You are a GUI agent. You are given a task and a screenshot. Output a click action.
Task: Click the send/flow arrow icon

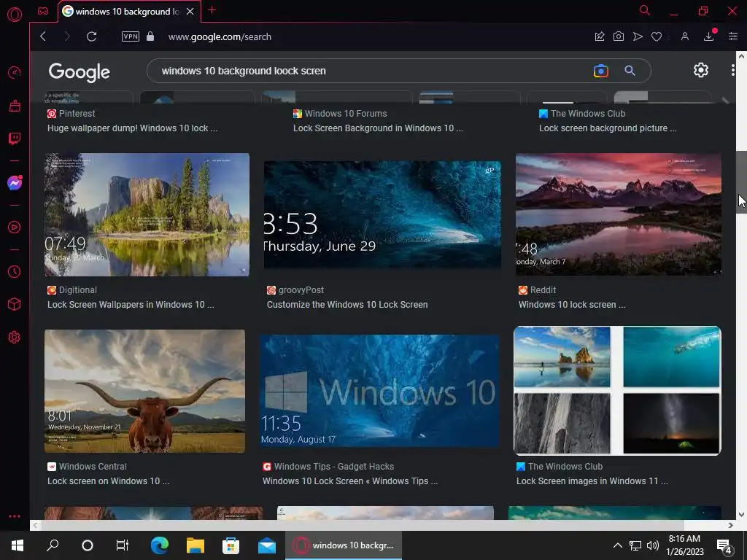coord(638,36)
